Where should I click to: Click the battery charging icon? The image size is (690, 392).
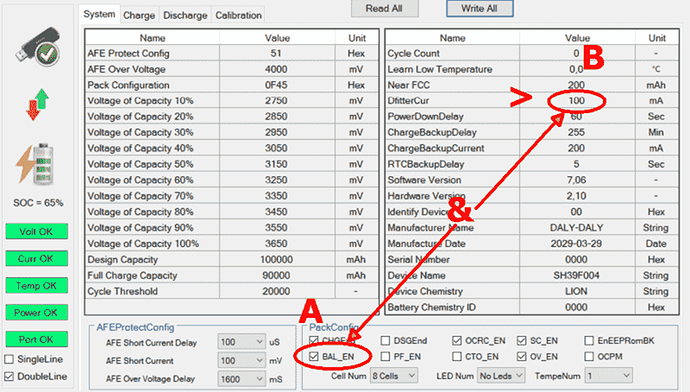(x=36, y=163)
